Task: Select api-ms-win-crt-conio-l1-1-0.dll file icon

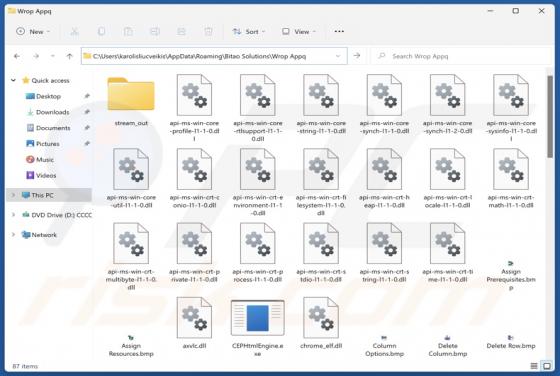Action: tap(194, 169)
